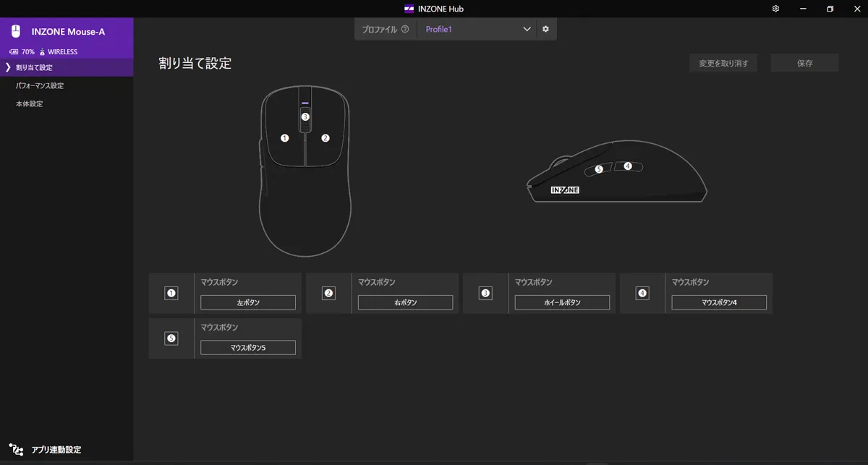Open the app settings gear in the title bar
Viewport: 868px width, 465px height.
[775, 9]
